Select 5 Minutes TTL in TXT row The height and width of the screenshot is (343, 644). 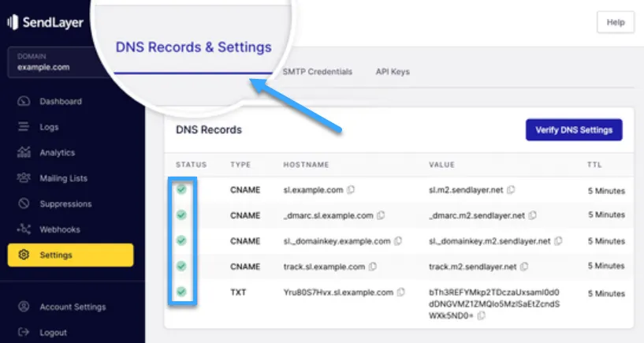(607, 293)
